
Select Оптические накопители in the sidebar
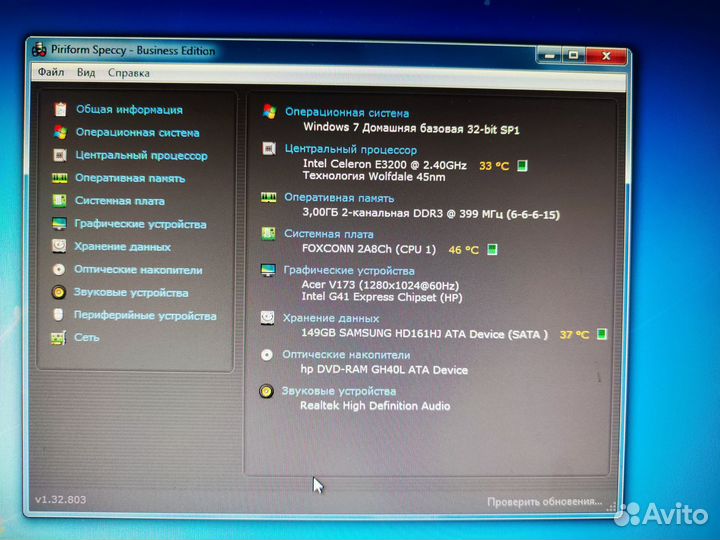coord(138,270)
